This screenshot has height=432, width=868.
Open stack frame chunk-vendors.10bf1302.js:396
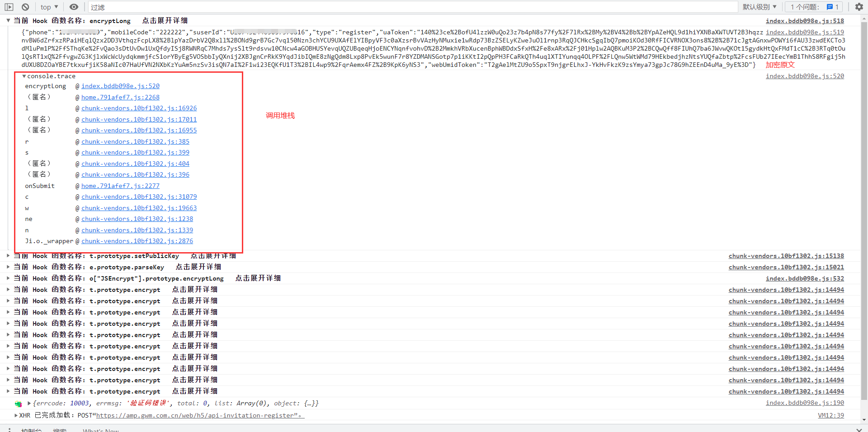point(135,174)
